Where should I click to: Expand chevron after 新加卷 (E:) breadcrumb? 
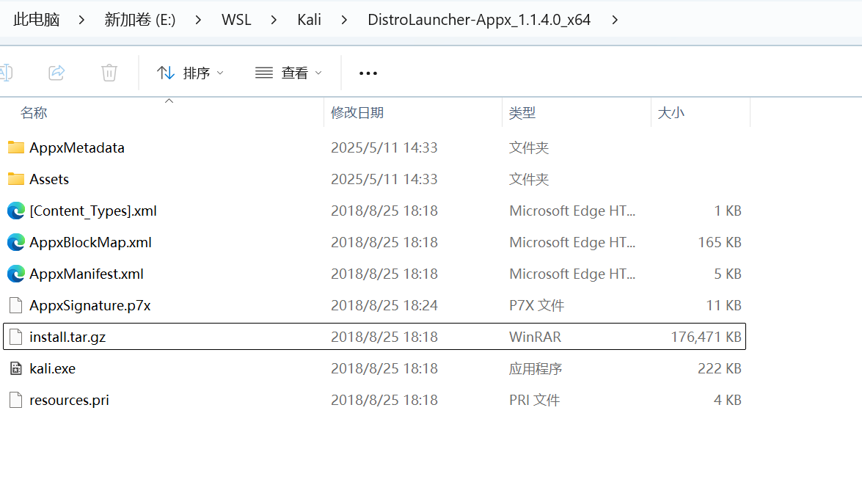[198, 20]
